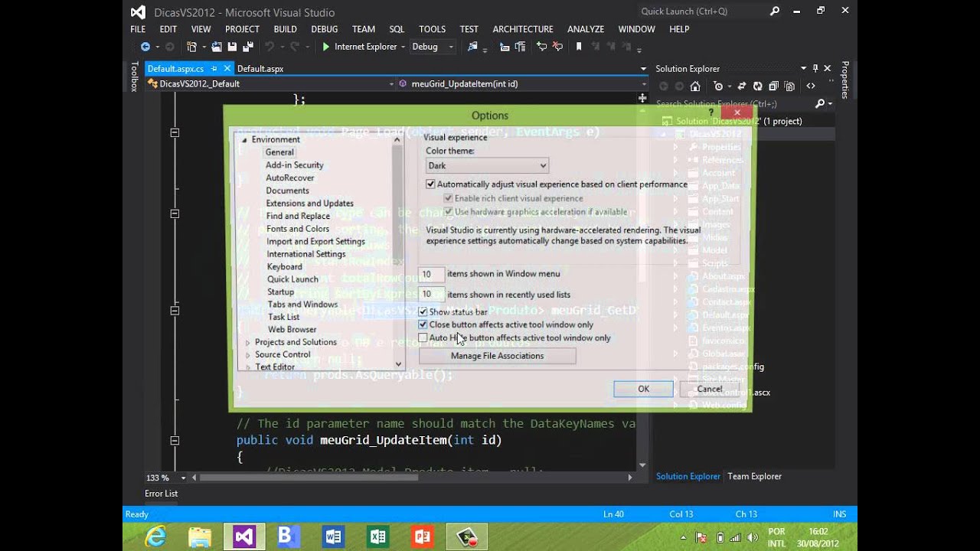This screenshot has width=980, height=551.
Task: Expand the Projects and Solutions node
Action: [247, 343]
